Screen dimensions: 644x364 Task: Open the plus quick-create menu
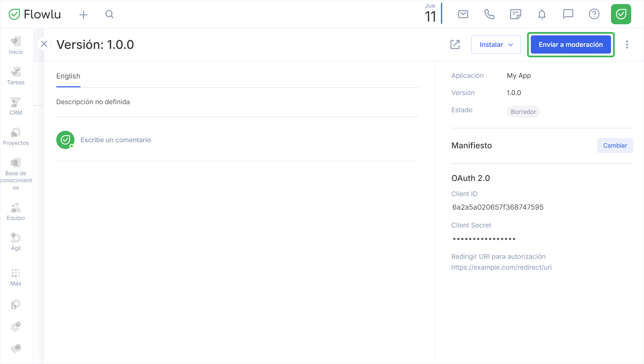tap(84, 14)
